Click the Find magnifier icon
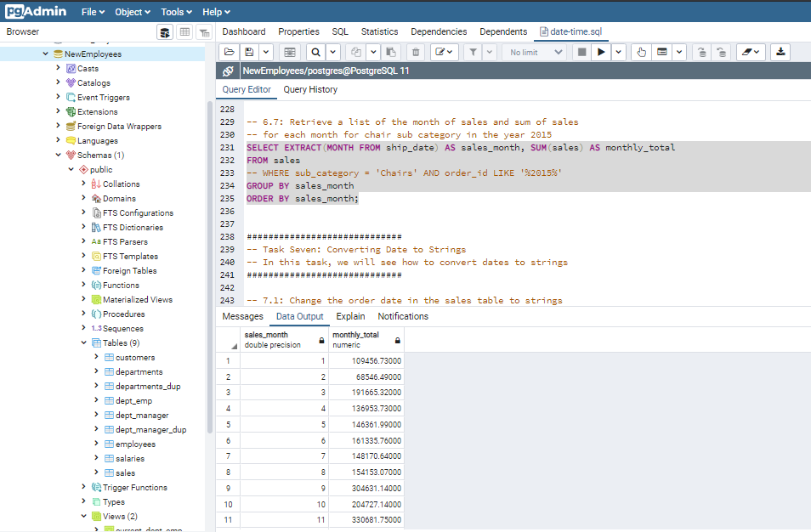Screen dimensions: 811x532 (x=315, y=52)
